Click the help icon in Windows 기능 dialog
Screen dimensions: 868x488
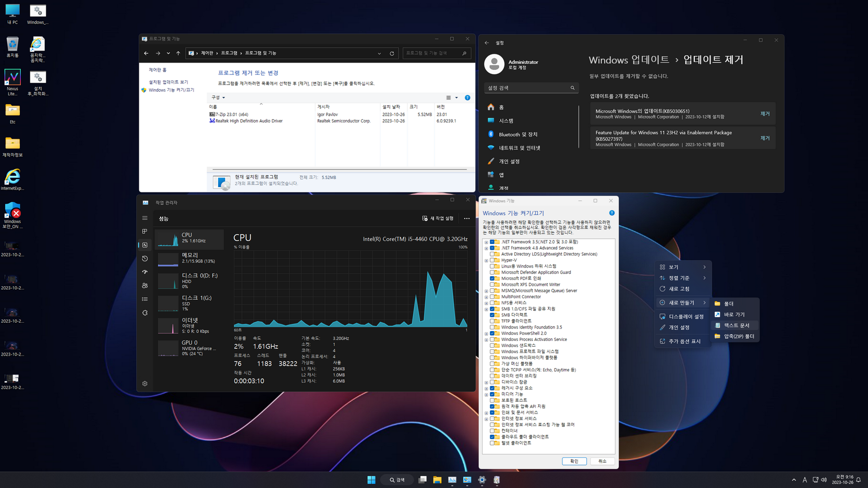[x=612, y=213]
